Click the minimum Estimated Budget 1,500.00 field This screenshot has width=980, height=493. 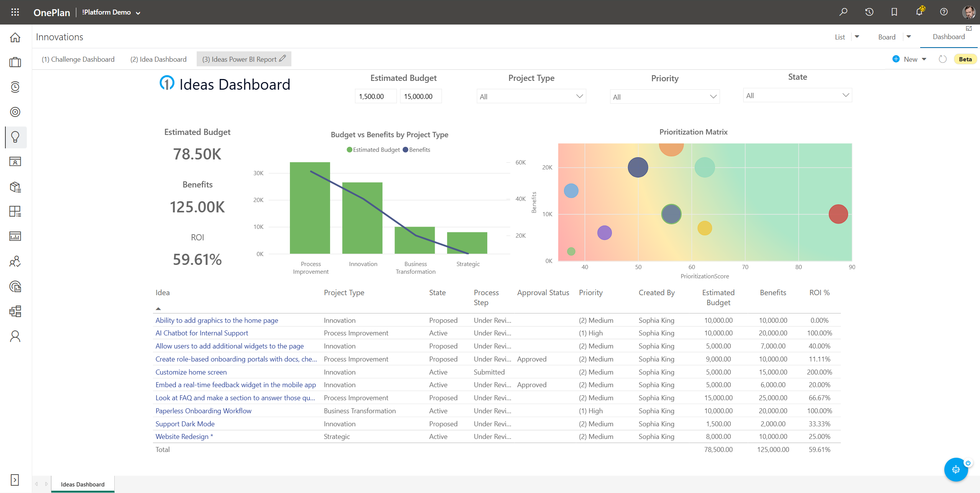[x=376, y=96]
